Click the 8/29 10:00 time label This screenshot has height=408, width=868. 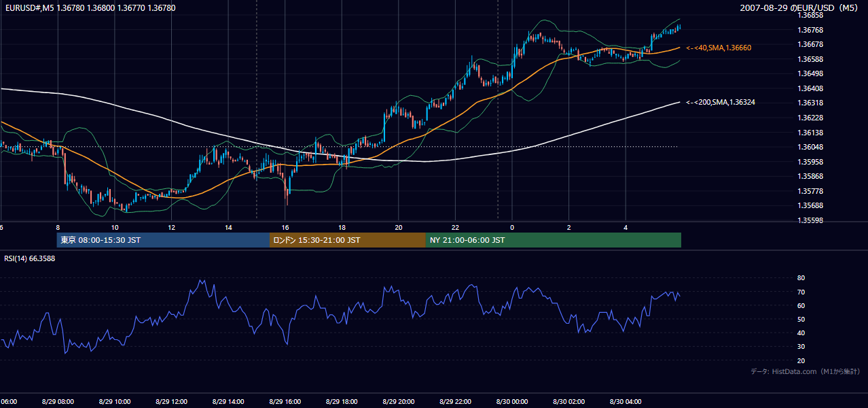(x=115, y=402)
